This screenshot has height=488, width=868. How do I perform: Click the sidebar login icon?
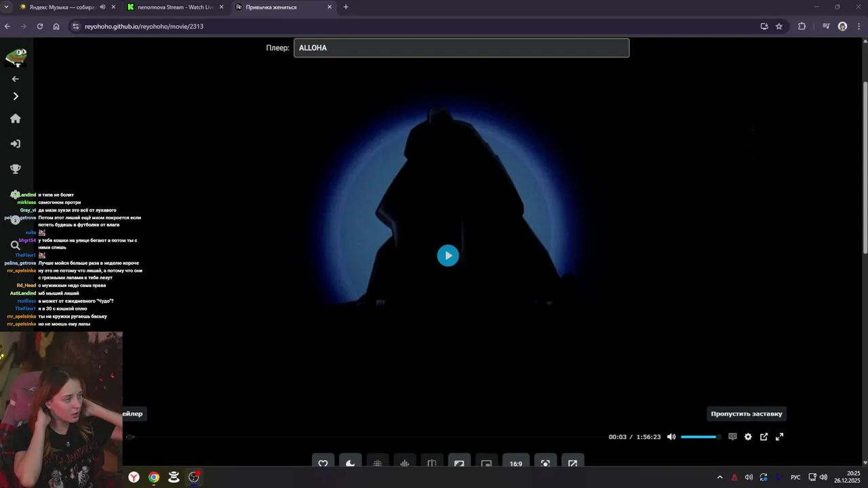[16, 144]
